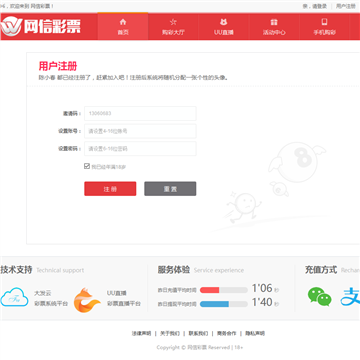Open the mobile phone purchase icon
This screenshot has height=360, width=360.
(324, 22)
